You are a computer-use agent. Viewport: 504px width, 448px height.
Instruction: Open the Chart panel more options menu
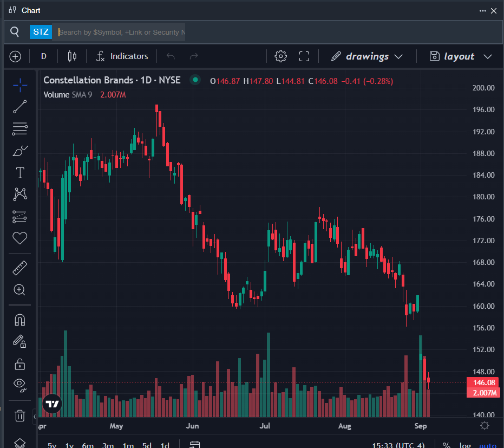click(482, 11)
